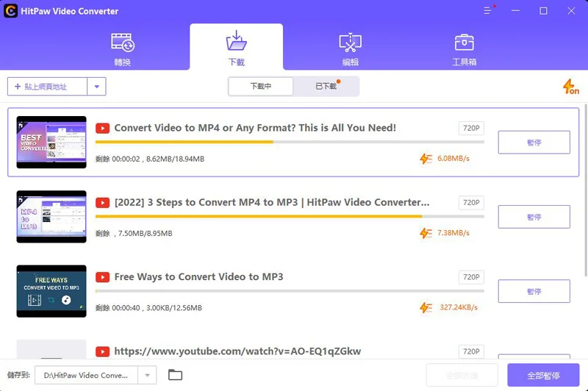Open the 編輯 edit tab
588x391 pixels.
click(351, 49)
